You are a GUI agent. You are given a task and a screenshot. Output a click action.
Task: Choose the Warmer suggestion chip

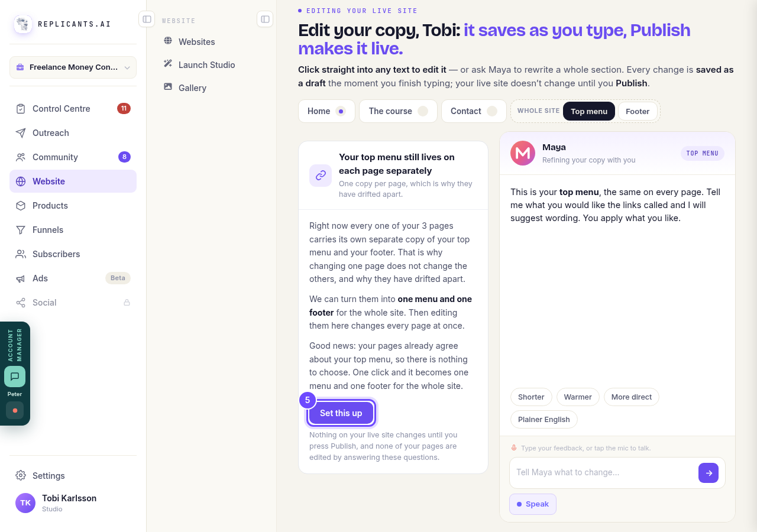coord(578,397)
